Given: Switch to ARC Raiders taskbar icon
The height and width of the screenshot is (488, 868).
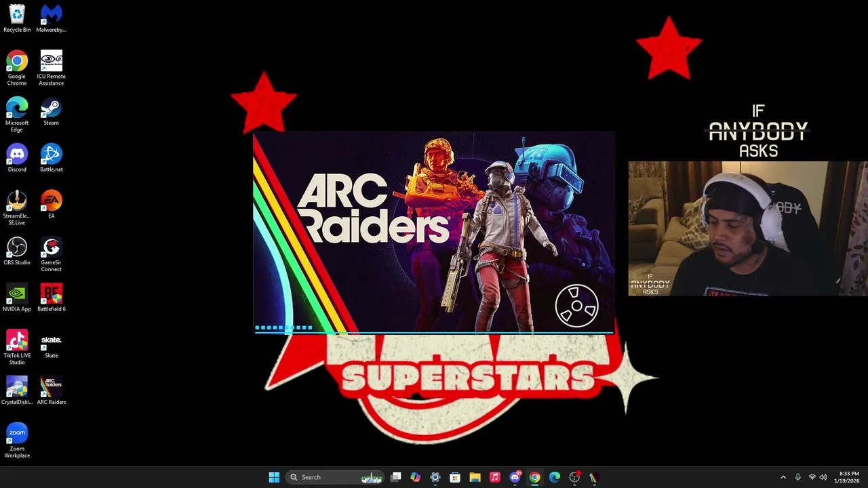Looking at the screenshot, I should [x=593, y=477].
